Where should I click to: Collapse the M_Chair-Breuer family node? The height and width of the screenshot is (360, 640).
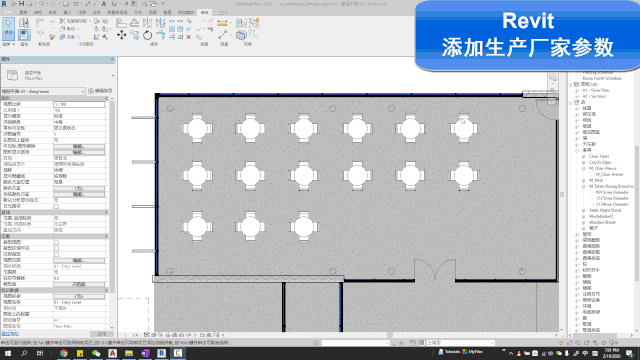(x=583, y=168)
